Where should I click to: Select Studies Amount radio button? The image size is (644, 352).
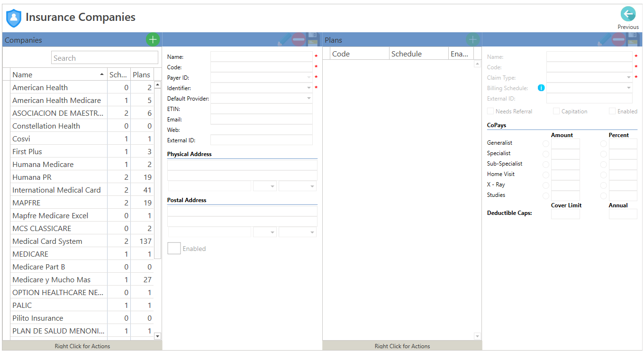click(546, 195)
